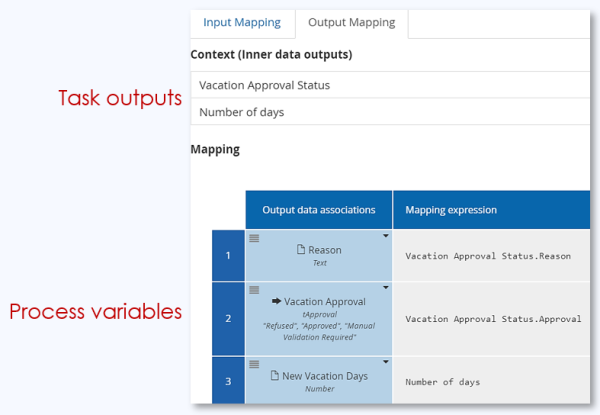This screenshot has height=415, width=600.
Task: Expand the dropdown arrow on Vacation Approval cell
Action: tap(386, 289)
